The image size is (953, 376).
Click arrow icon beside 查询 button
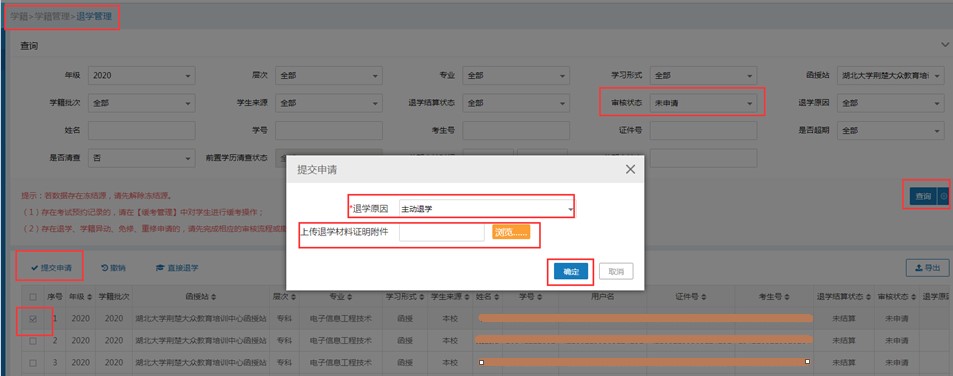pos(943,196)
